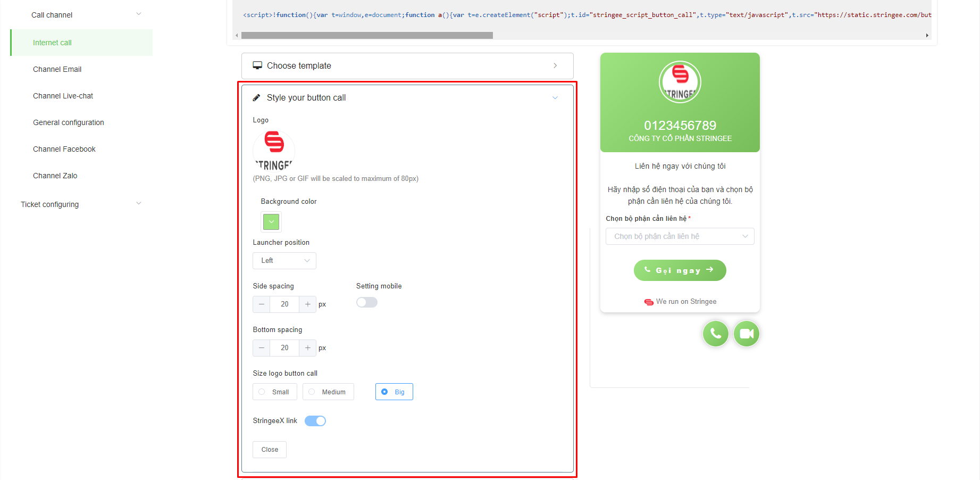Click the green phone call launcher icon

click(x=715, y=334)
